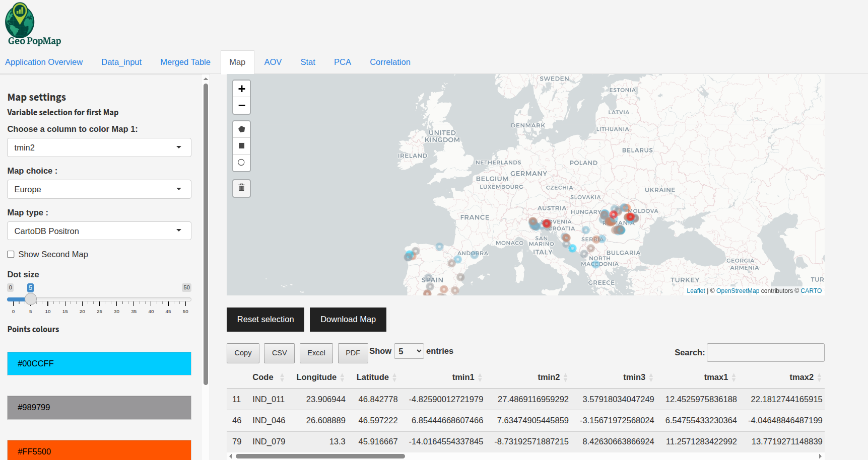Click the sidebar scroll up arrow

(x=206, y=79)
